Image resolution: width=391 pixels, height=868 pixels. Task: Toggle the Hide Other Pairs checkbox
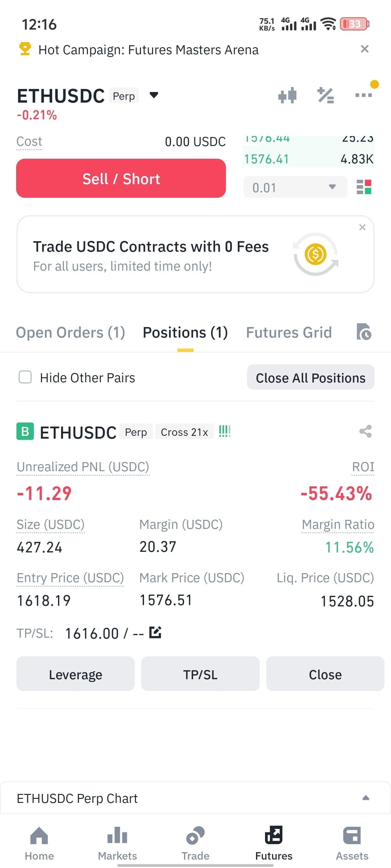[x=25, y=377]
